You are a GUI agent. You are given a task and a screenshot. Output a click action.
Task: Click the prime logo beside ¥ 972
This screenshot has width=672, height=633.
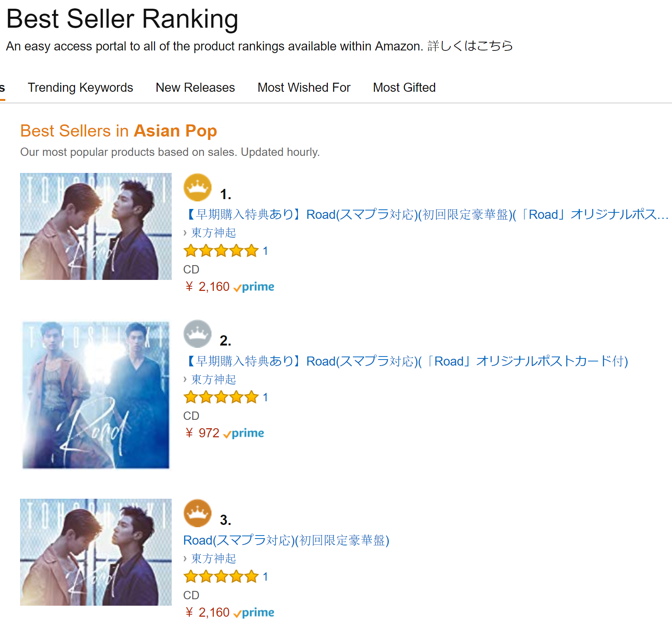tap(244, 433)
